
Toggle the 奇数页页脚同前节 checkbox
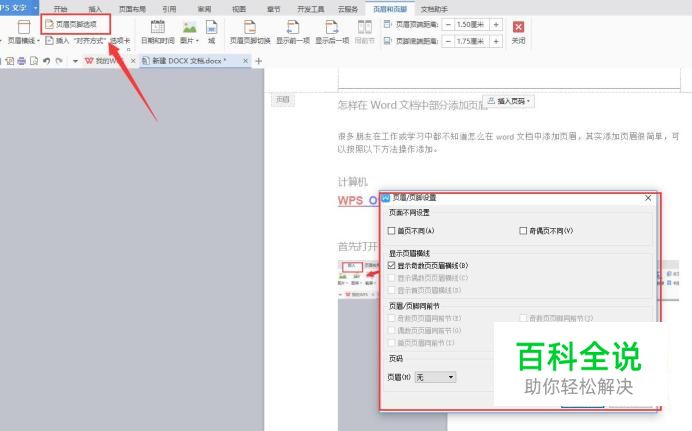[x=523, y=318]
